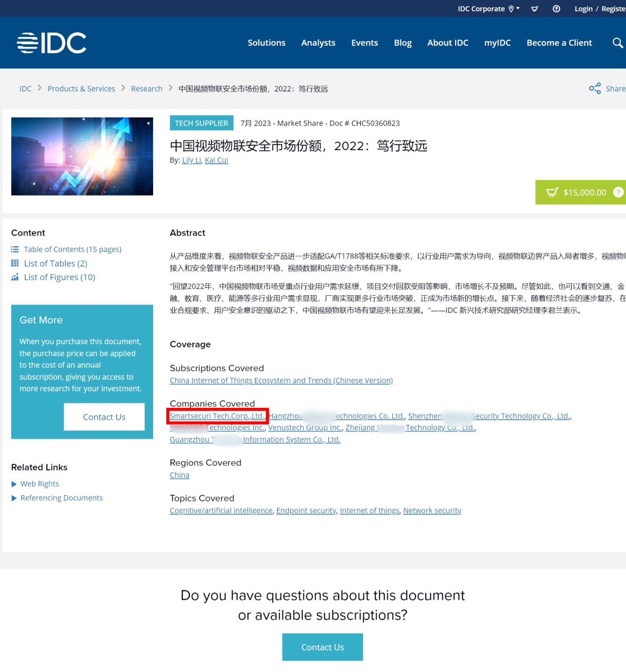Go to the Blog menu item
This screenshot has width=626, height=672.
pos(403,43)
